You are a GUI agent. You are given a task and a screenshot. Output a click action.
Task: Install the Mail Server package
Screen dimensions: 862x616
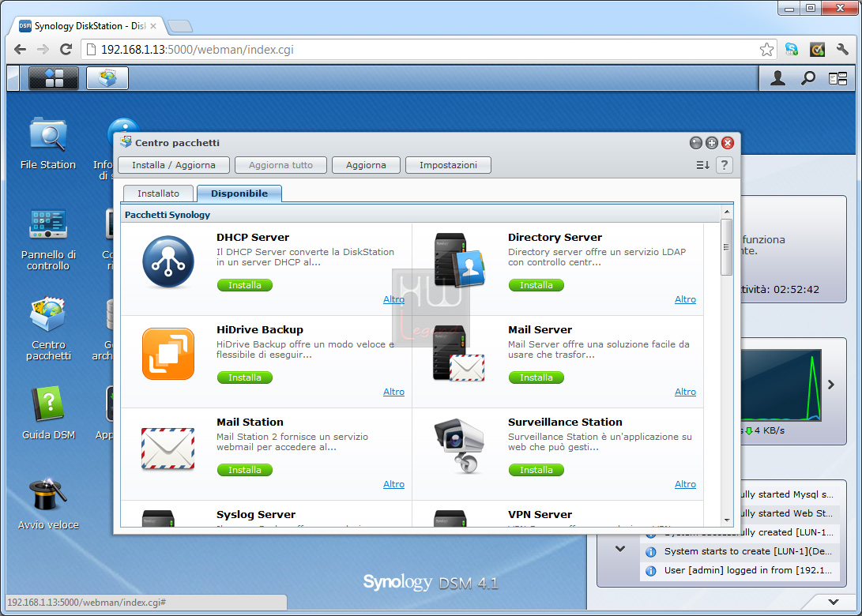coord(536,377)
